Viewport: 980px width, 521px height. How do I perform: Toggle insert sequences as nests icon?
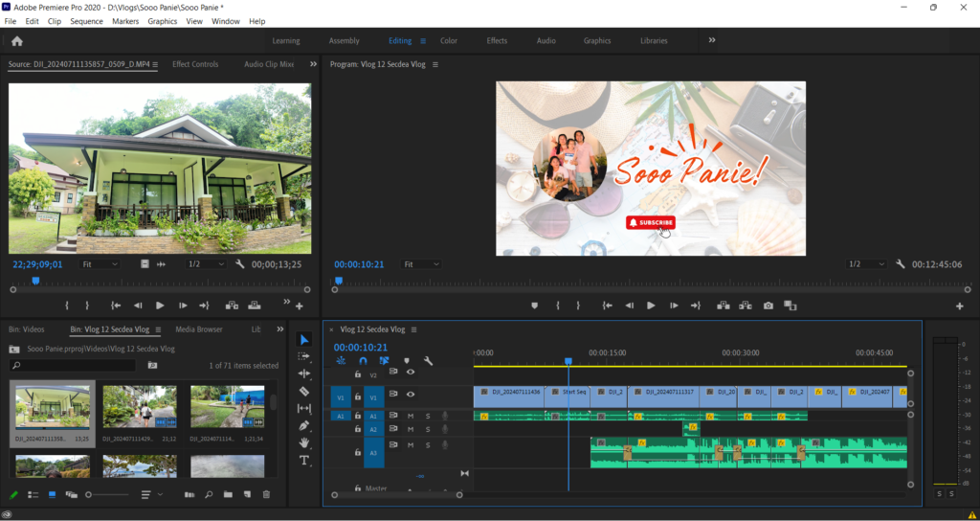pyautogui.click(x=342, y=361)
